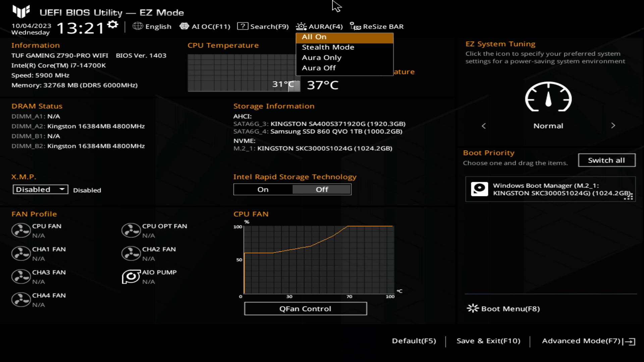Click the CHA3 FAN icon
644x362 pixels.
point(21,277)
